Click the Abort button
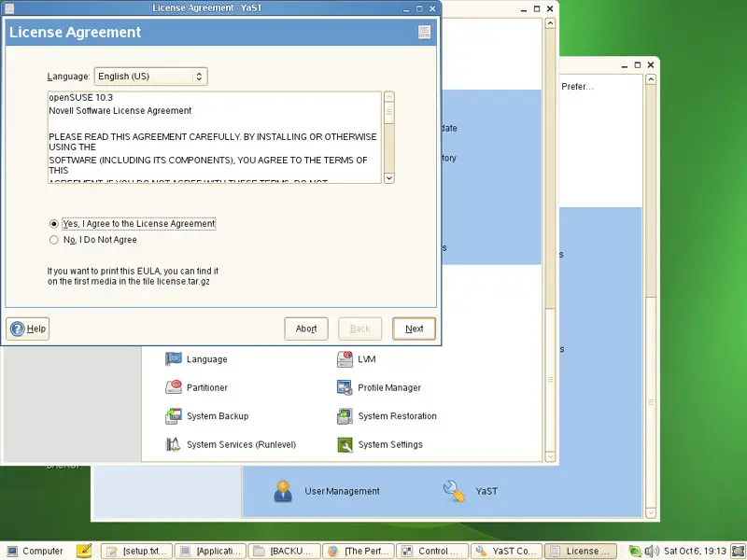747x560 pixels. [306, 329]
